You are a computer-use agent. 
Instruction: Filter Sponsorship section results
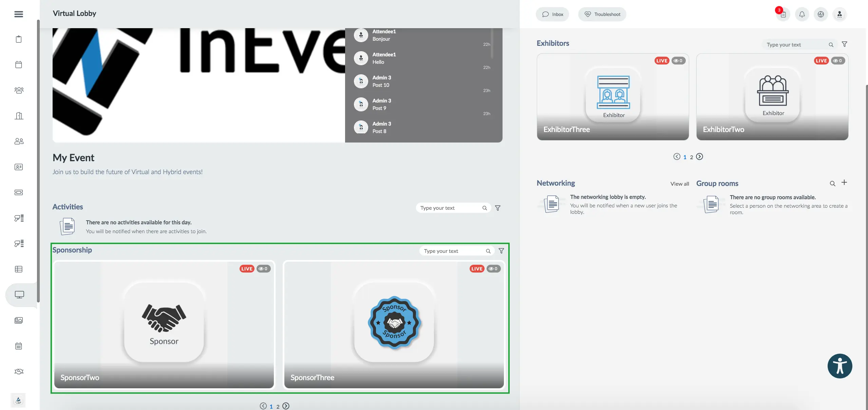tap(501, 251)
